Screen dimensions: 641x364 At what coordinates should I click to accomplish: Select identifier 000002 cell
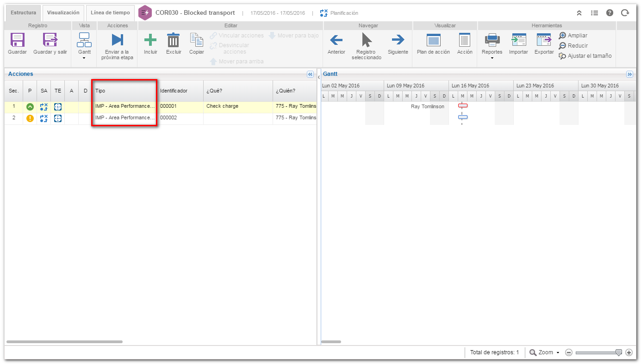click(180, 118)
